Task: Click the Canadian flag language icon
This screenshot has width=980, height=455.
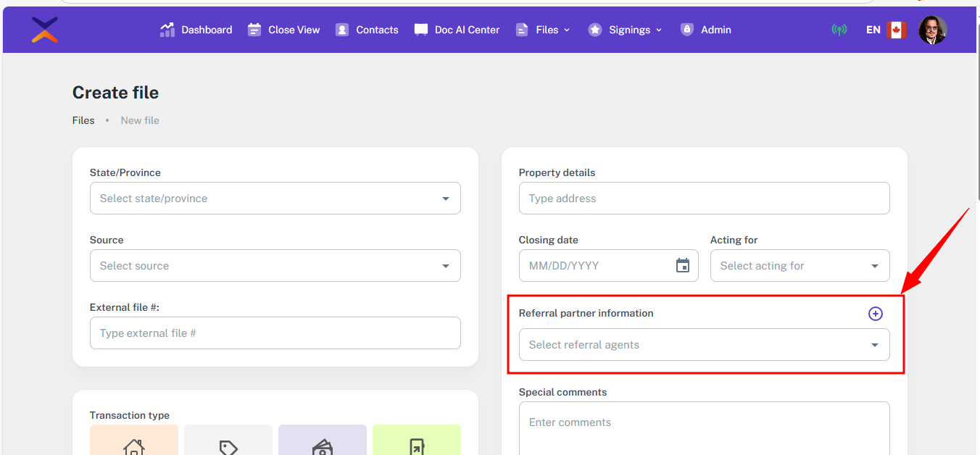Action: pyautogui.click(x=897, y=30)
